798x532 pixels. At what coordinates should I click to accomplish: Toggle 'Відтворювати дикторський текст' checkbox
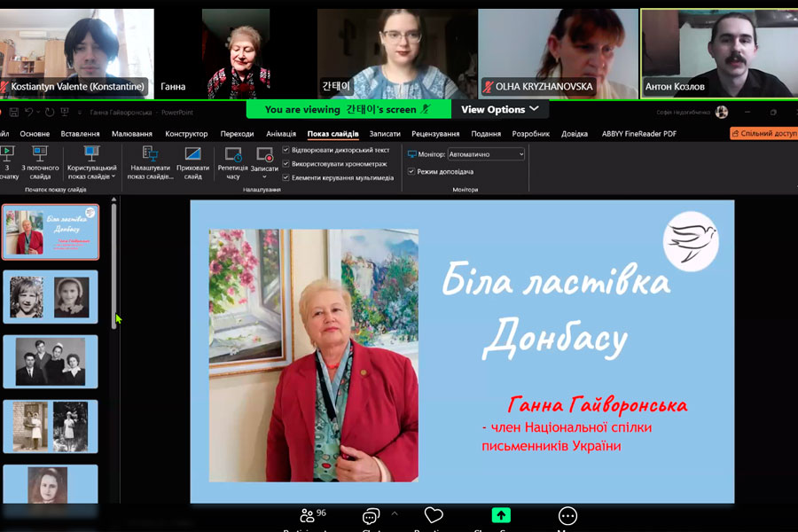coord(286,150)
